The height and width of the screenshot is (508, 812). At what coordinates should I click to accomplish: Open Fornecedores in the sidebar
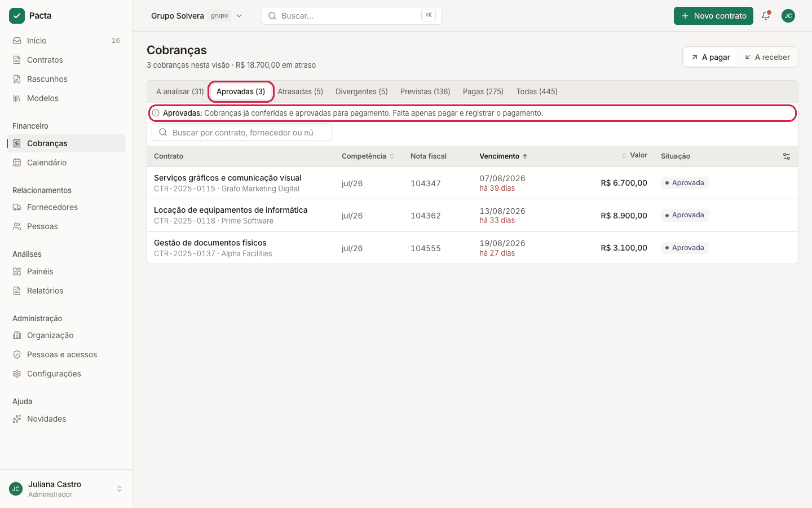(66, 207)
